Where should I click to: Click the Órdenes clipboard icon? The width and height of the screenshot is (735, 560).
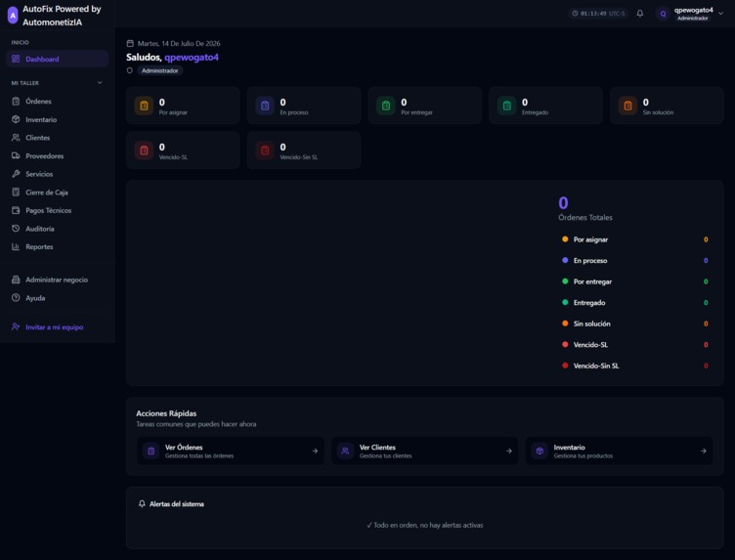point(16,102)
